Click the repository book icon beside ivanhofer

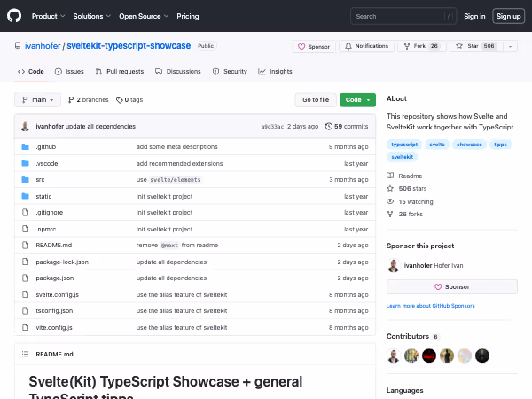[x=18, y=45]
